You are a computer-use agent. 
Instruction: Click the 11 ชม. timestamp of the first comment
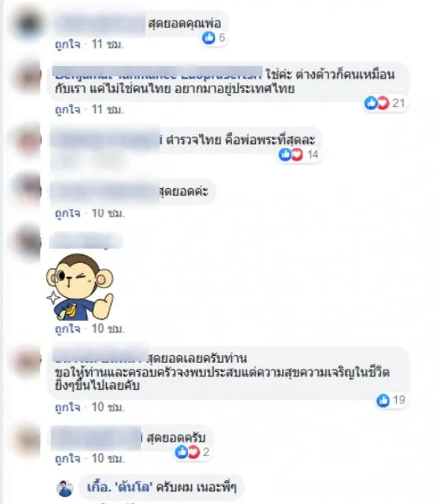[107, 44]
